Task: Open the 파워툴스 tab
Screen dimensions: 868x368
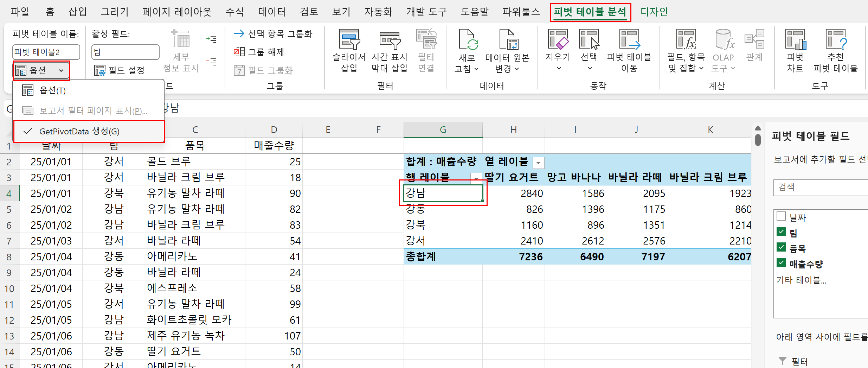Action: click(521, 12)
